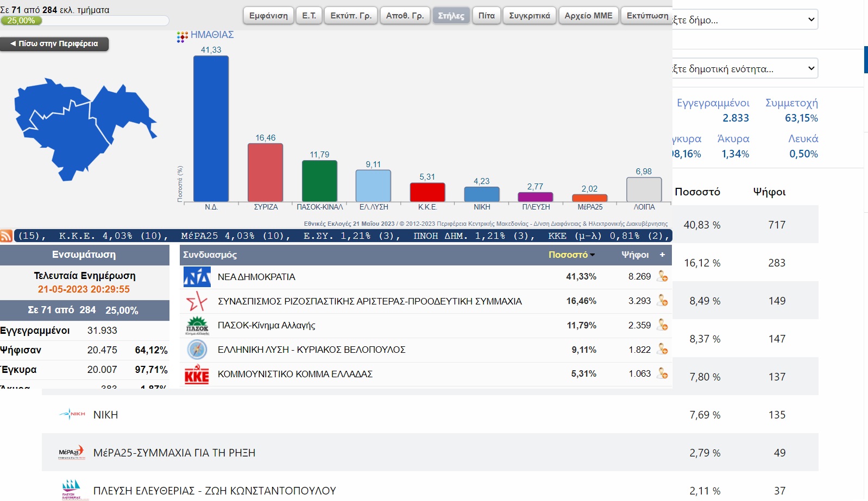Click the RSS feed icon
The width and height of the screenshot is (868, 501).
point(6,236)
